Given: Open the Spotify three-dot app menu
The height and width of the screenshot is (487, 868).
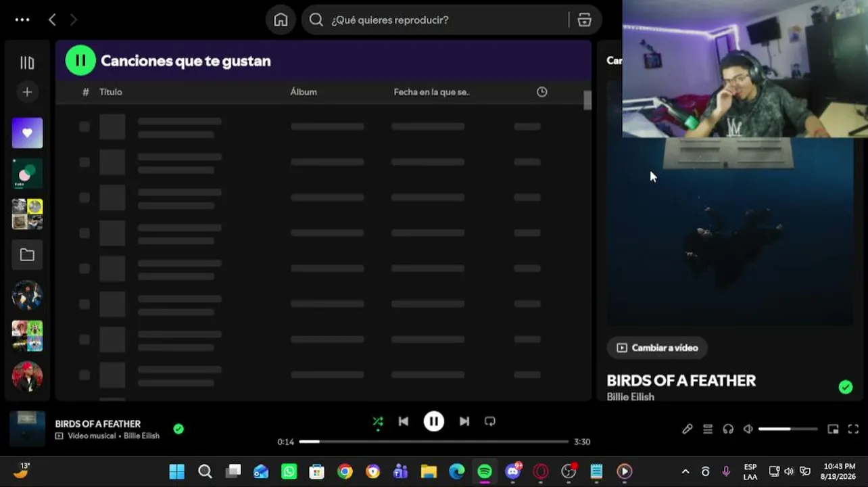Looking at the screenshot, I should [22, 20].
